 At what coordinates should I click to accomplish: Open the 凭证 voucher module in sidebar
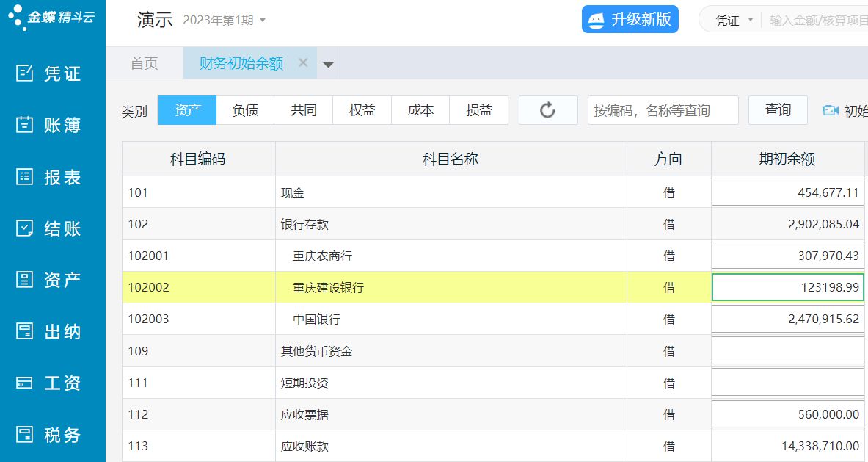tap(48, 73)
